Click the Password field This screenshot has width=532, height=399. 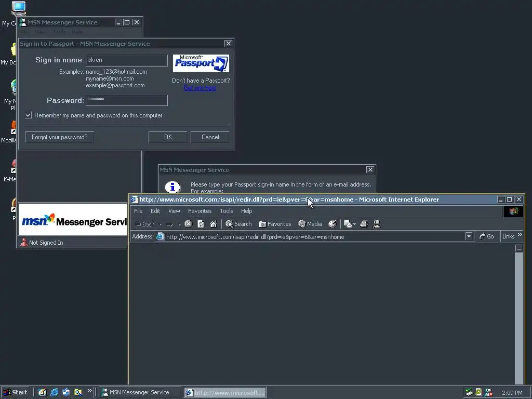[127, 100]
